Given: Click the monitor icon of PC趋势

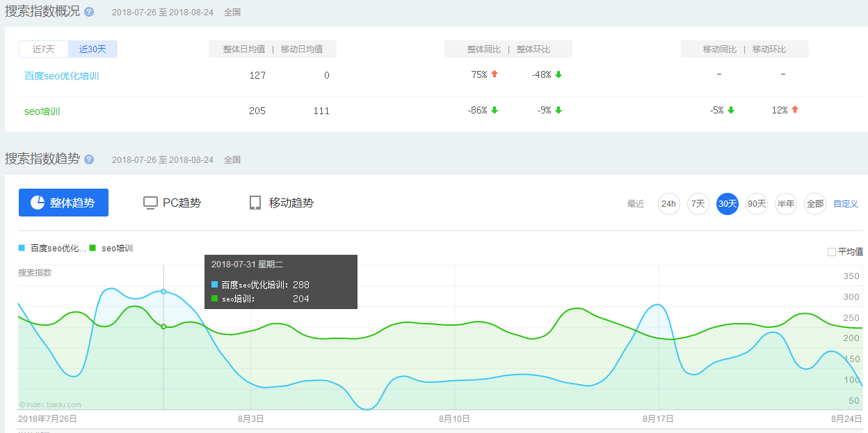Looking at the screenshot, I should (x=150, y=203).
